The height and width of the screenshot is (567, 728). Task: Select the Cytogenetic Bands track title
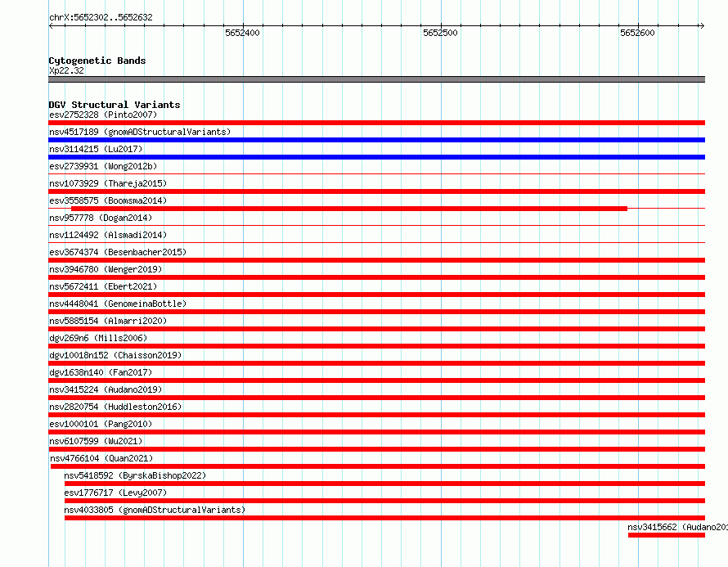click(x=97, y=61)
